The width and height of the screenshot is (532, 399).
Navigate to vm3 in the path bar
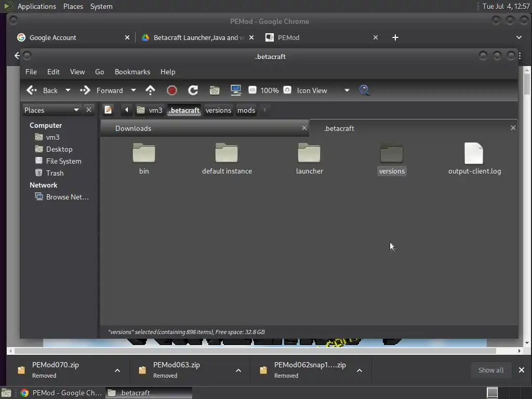(150, 110)
